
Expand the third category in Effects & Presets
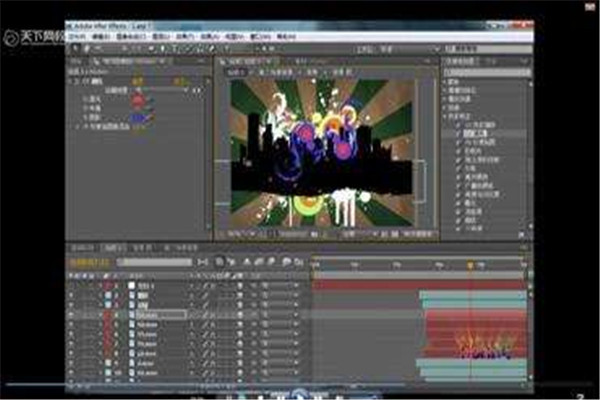[445, 99]
